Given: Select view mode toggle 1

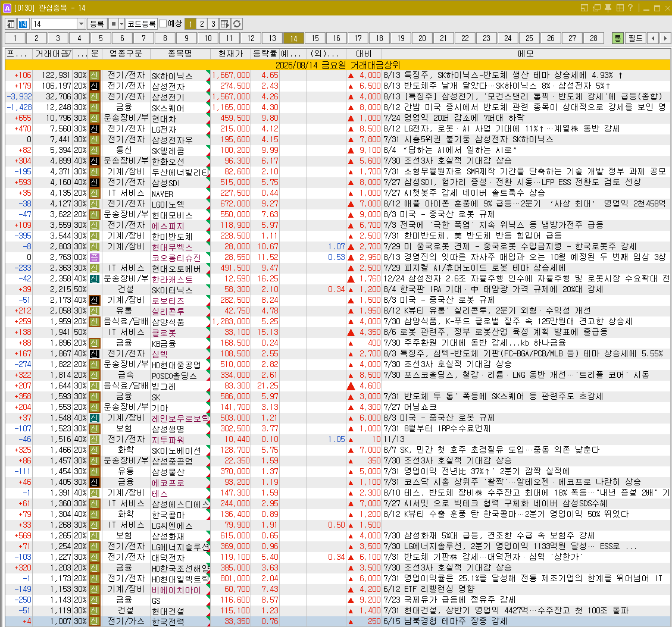Looking at the screenshot, I should [x=190, y=24].
